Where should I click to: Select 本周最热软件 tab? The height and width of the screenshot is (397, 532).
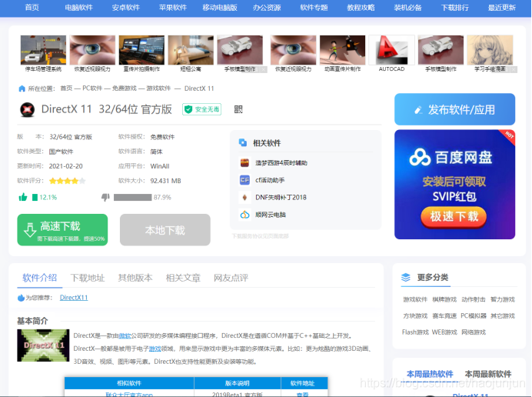[430, 374]
